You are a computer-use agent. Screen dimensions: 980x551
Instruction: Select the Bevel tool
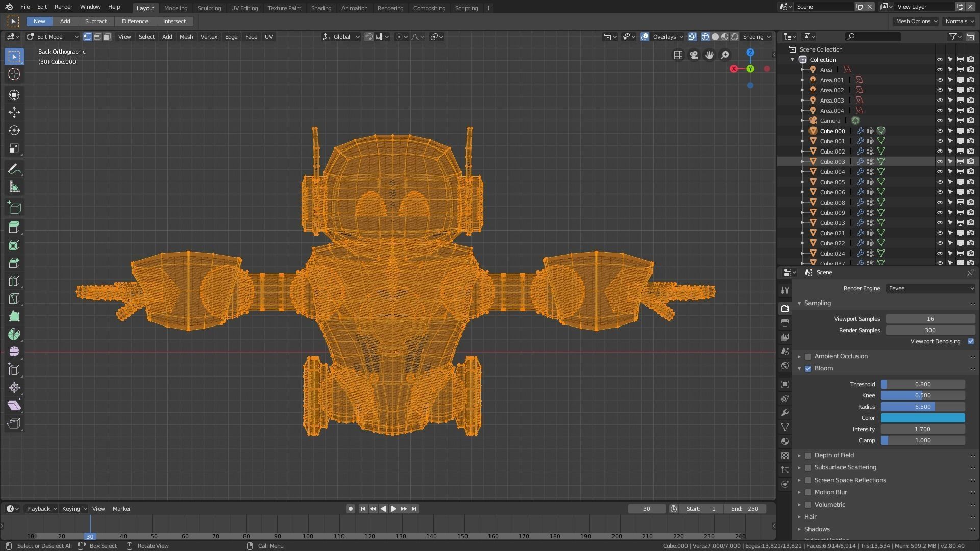click(14, 263)
